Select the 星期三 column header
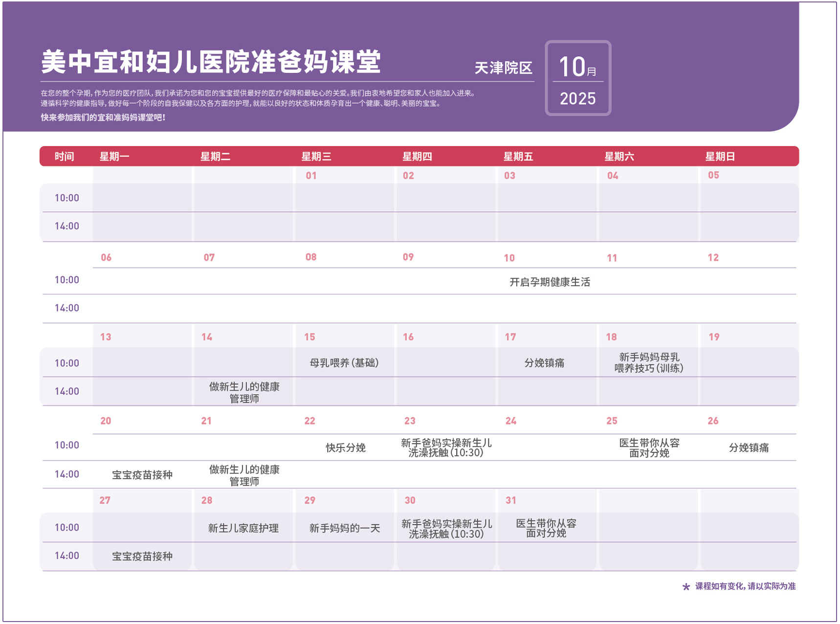840x624 pixels. tap(316, 156)
